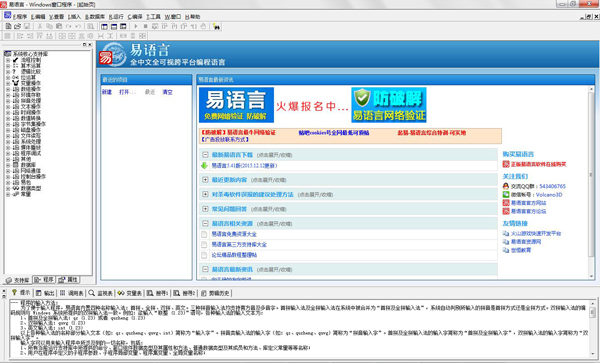Click the binoculars icon at toolbar end
Screen dimensions: 600x363
point(216,27)
